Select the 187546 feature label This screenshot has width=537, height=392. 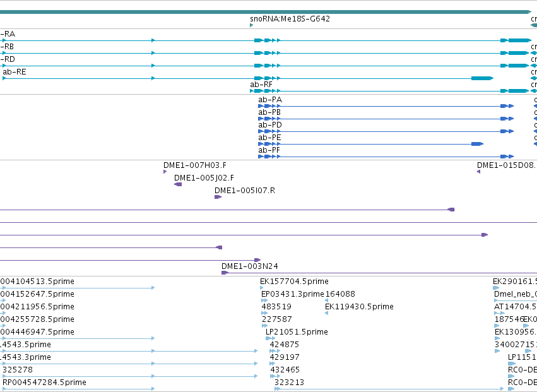(x=509, y=319)
